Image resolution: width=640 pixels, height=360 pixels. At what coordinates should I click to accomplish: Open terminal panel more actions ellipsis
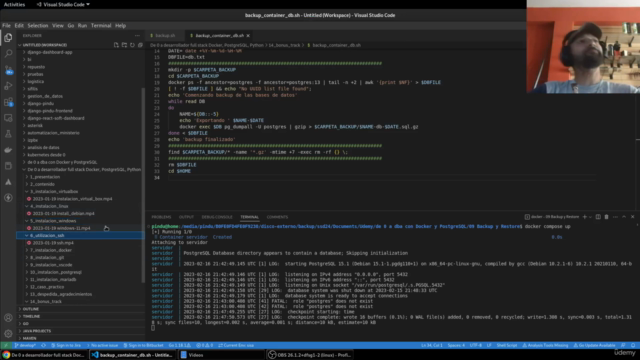click(x=615, y=217)
